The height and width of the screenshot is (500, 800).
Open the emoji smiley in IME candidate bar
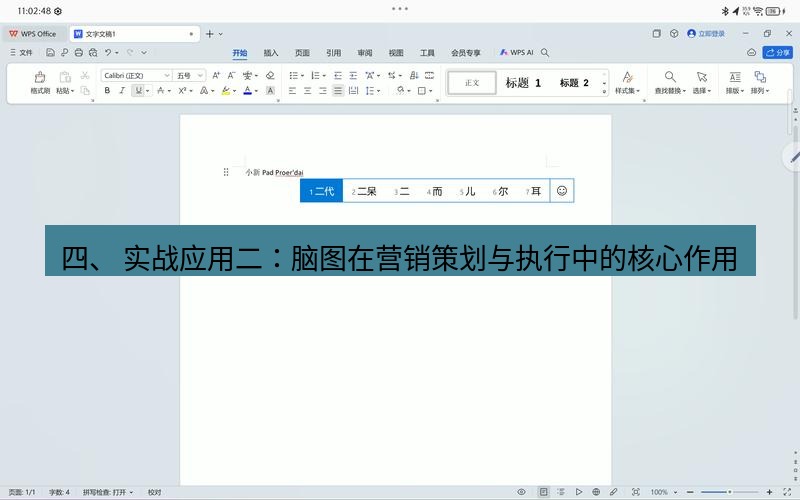562,191
